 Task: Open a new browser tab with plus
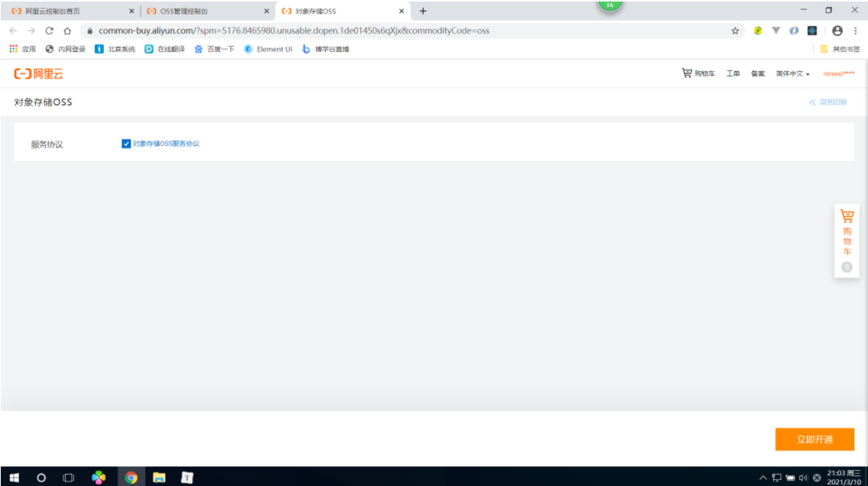click(423, 11)
